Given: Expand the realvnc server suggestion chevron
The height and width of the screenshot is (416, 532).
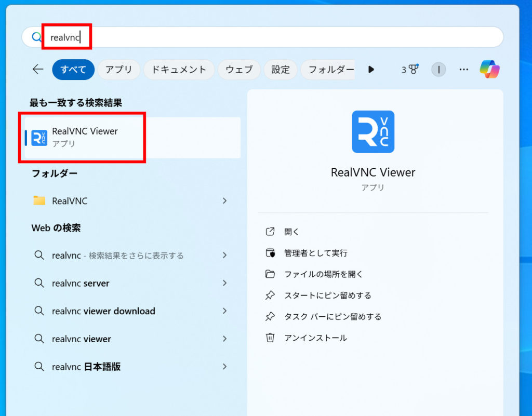Looking at the screenshot, I should (224, 283).
